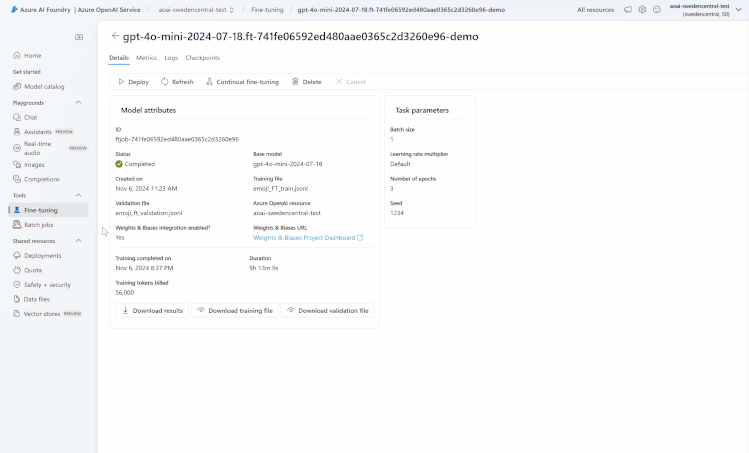Click the Cancel button in the toolbar
Viewport: 749px width, 453px height.
coord(351,82)
